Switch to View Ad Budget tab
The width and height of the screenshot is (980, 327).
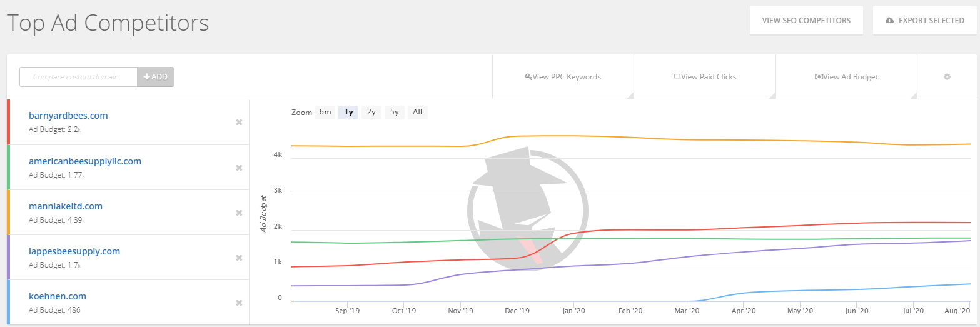(x=846, y=77)
